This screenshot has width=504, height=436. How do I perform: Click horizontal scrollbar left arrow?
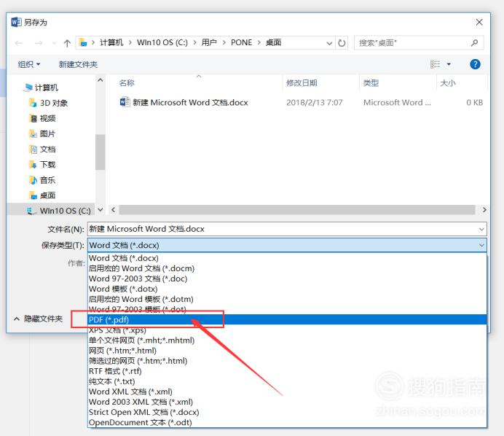point(113,210)
